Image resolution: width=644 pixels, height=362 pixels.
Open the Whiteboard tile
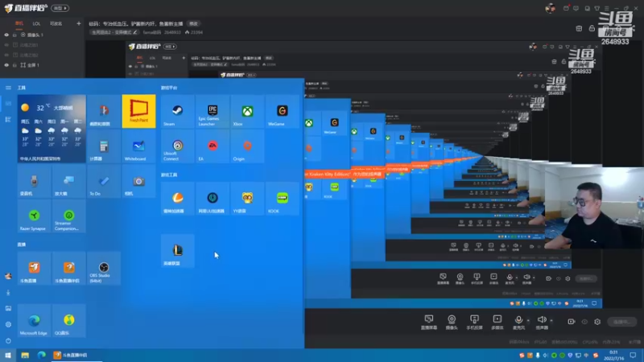pyautogui.click(x=138, y=146)
